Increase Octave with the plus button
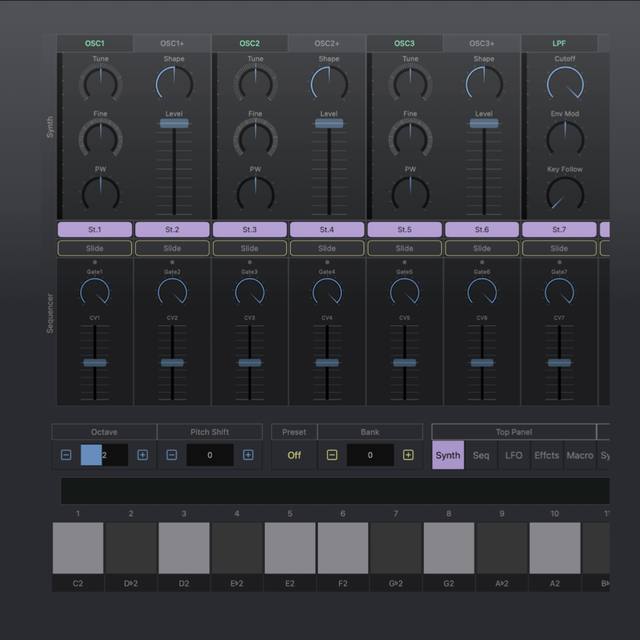Viewport: 640px width, 640px height. pyautogui.click(x=142, y=455)
